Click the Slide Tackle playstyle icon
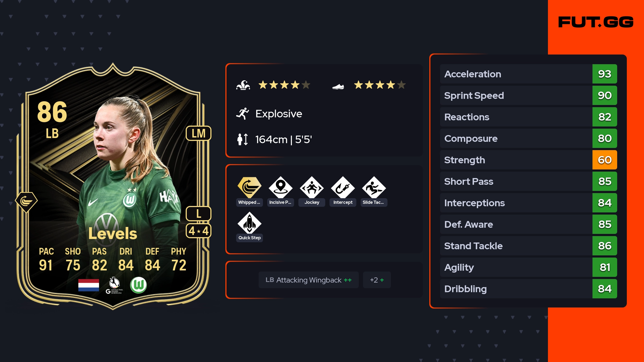 pyautogui.click(x=374, y=187)
